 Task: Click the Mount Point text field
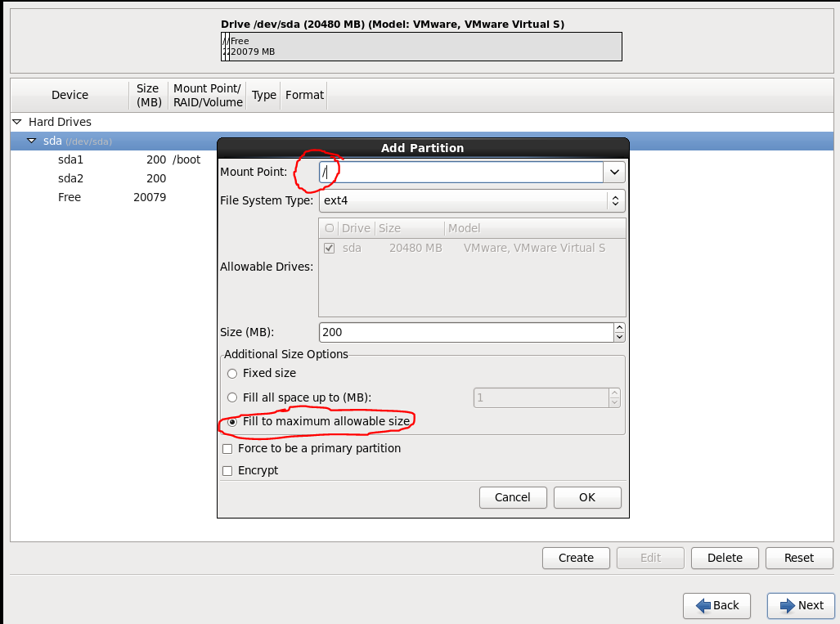click(x=461, y=172)
